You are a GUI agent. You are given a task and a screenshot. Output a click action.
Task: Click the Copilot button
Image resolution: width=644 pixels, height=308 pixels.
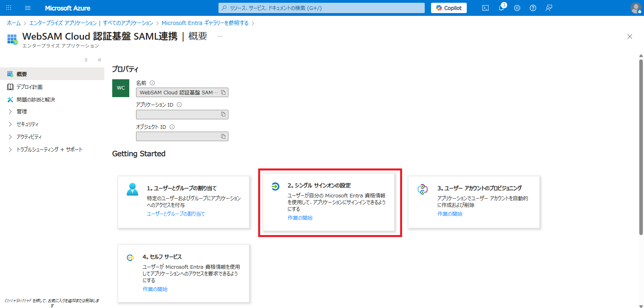pos(448,8)
